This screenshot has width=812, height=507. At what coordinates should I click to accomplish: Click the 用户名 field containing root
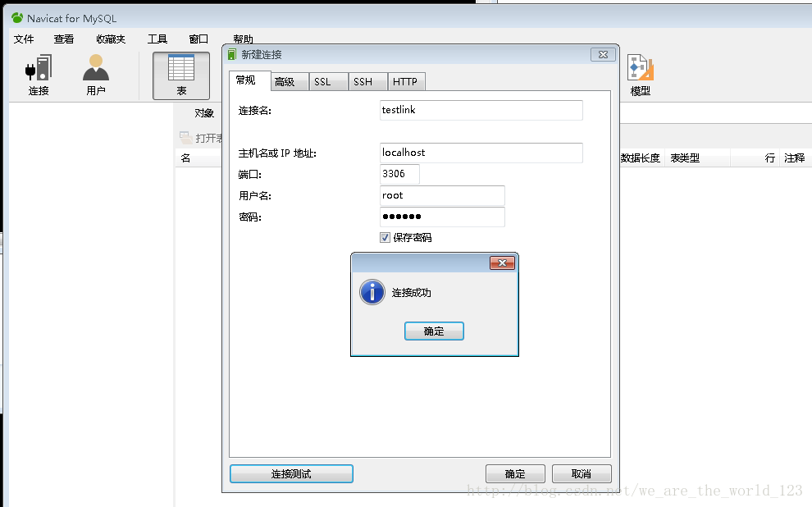click(442, 196)
